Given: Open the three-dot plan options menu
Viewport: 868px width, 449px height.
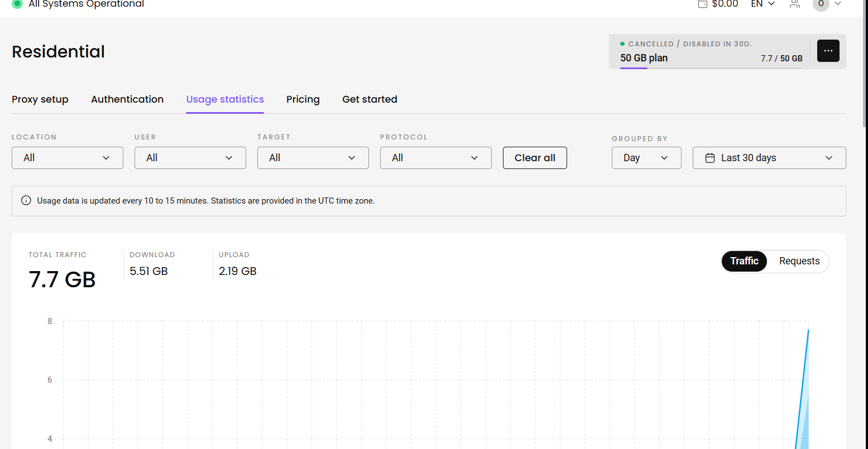Looking at the screenshot, I should pos(828,51).
